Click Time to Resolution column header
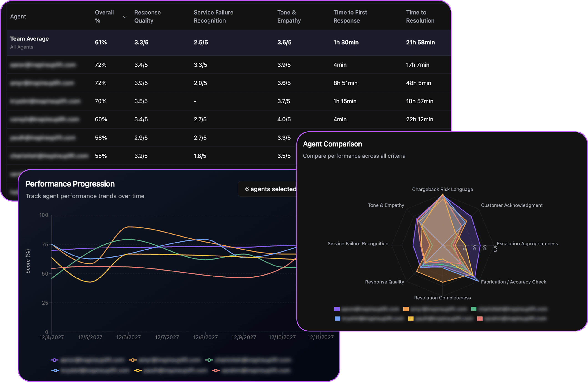 click(x=420, y=17)
